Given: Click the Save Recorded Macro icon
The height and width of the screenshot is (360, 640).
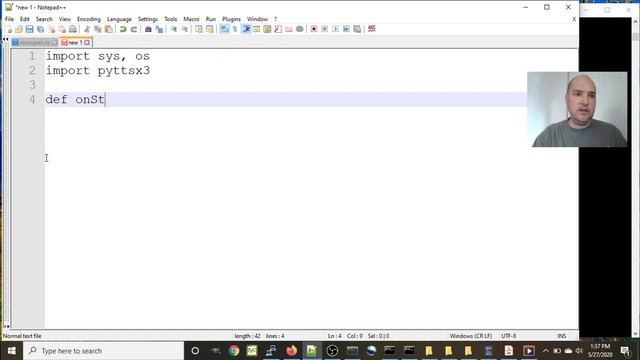Looking at the screenshot, I should click(357, 29).
